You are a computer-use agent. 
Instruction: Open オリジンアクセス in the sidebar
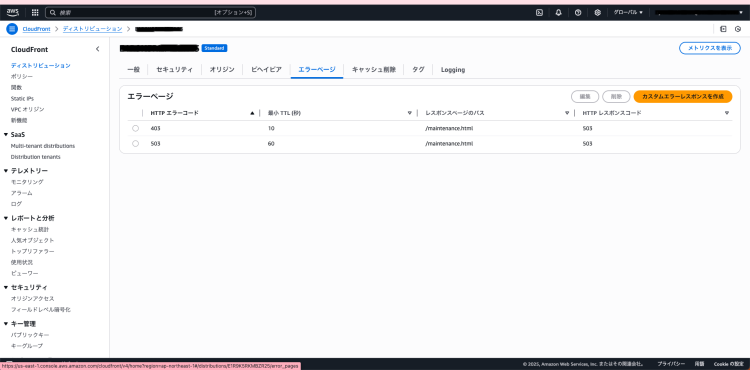pyautogui.click(x=33, y=299)
